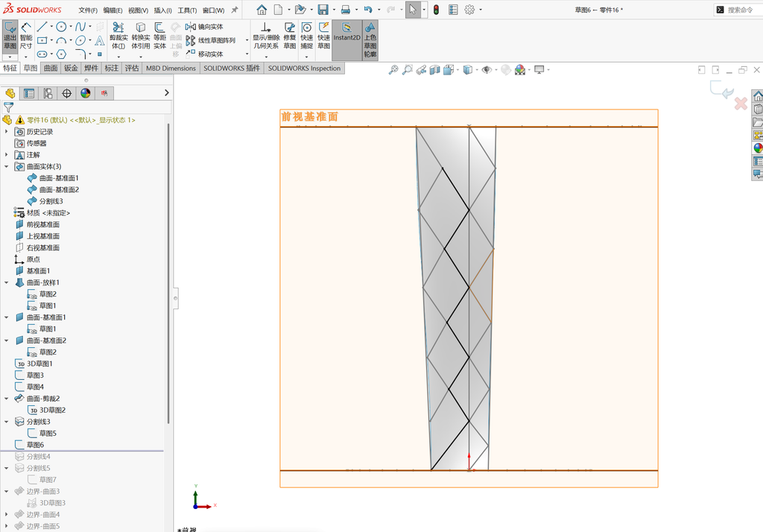Switch to the 评估 ribbon tab
The height and width of the screenshot is (532, 763).
tap(132, 68)
